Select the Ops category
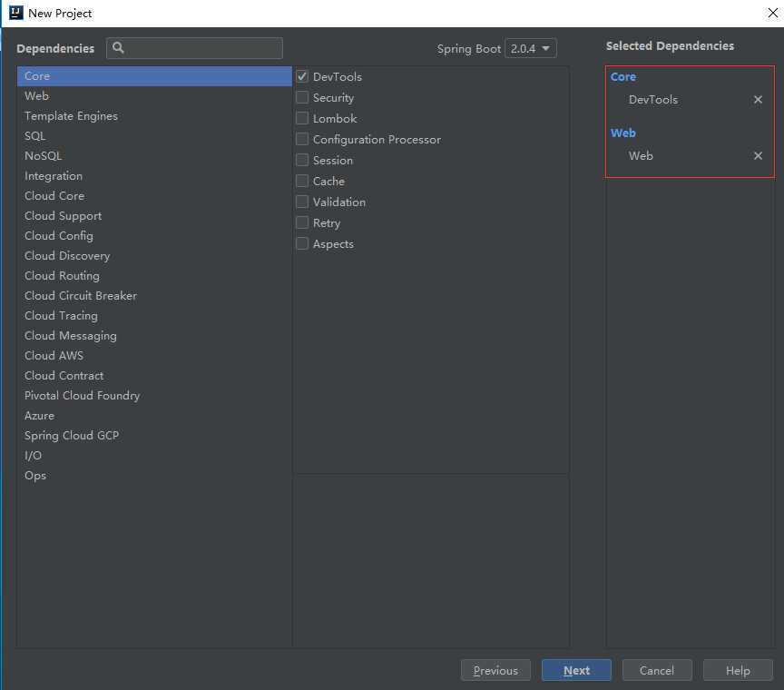 pyautogui.click(x=154, y=476)
